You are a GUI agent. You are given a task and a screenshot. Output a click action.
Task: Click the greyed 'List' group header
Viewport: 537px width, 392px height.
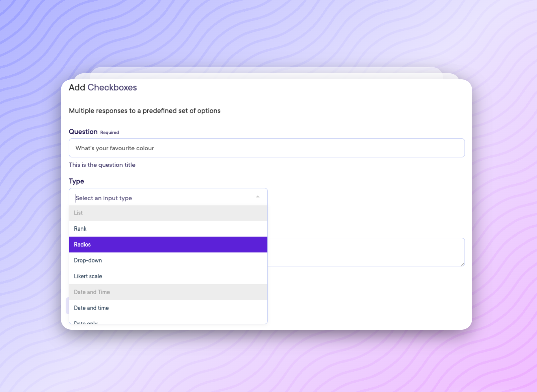(x=168, y=213)
